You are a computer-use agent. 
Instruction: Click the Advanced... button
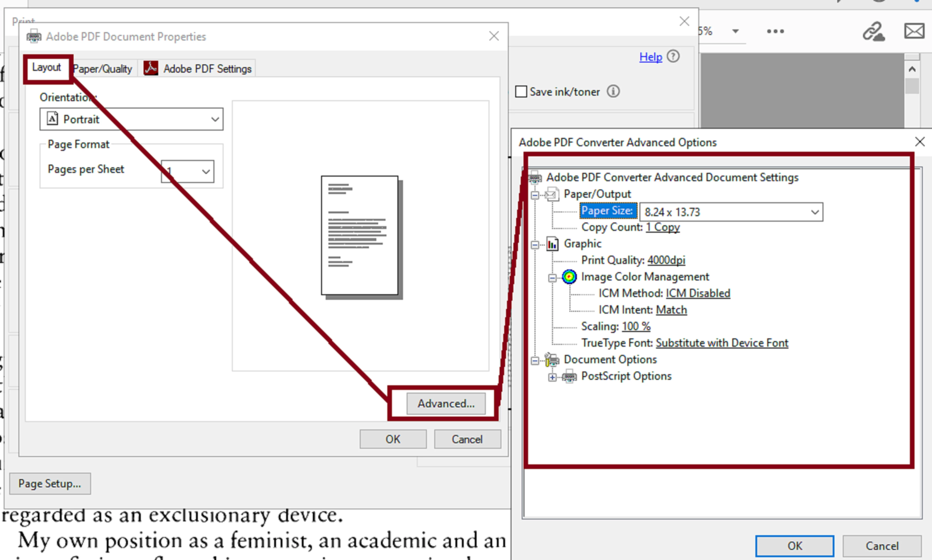coord(446,403)
